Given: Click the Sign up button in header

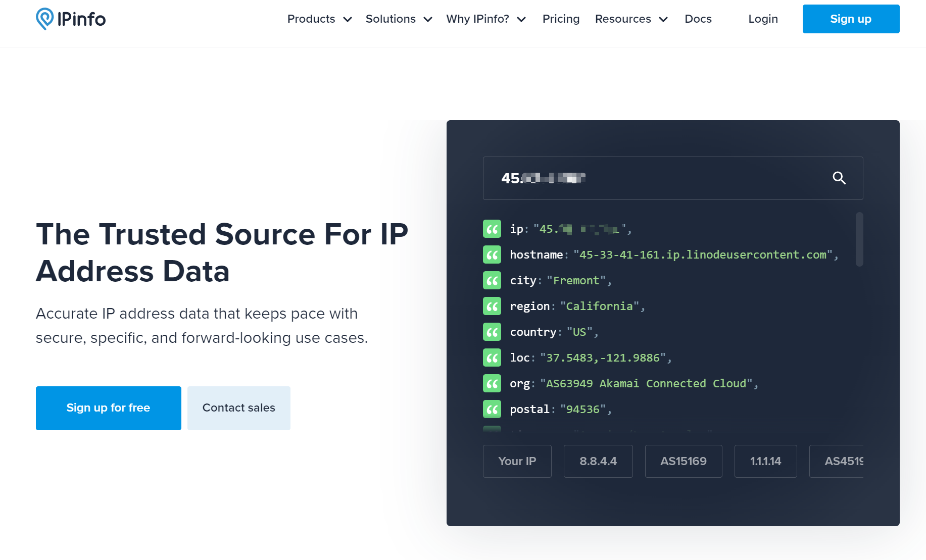Looking at the screenshot, I should 851,19.
